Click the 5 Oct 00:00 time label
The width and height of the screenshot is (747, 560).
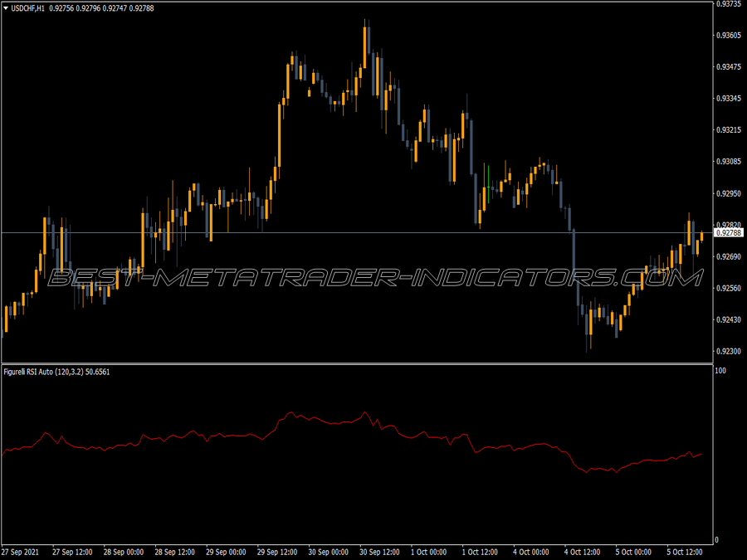point(633,552)
